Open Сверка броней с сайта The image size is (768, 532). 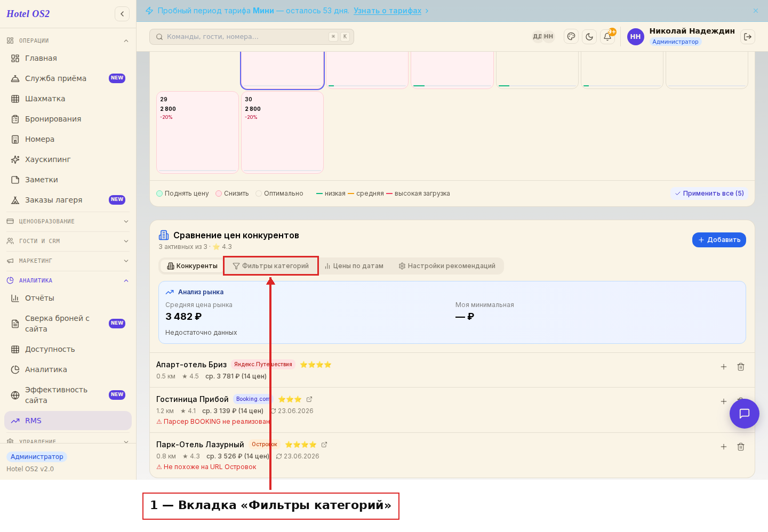68,324
